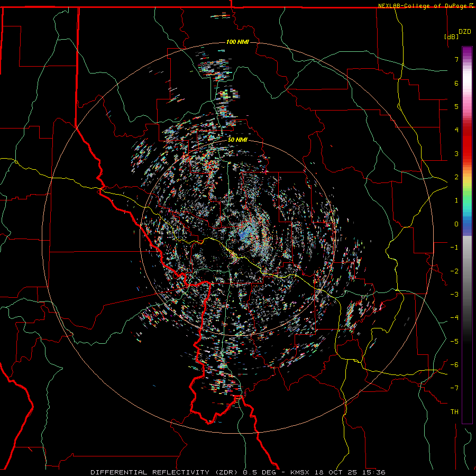Click the 50 NMI range ring label
The width and height of the screenshot is (476, 476).
[237, 140]
